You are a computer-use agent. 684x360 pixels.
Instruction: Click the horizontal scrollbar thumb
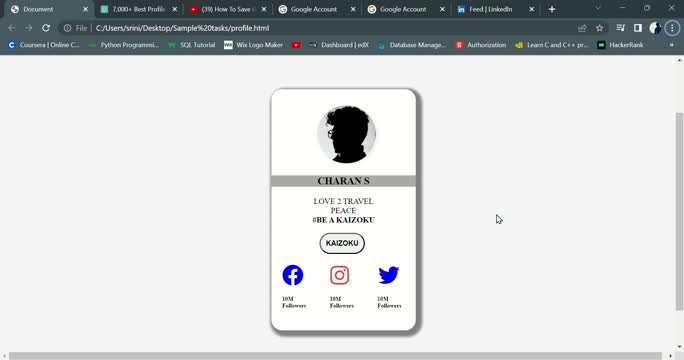point(335,356)
